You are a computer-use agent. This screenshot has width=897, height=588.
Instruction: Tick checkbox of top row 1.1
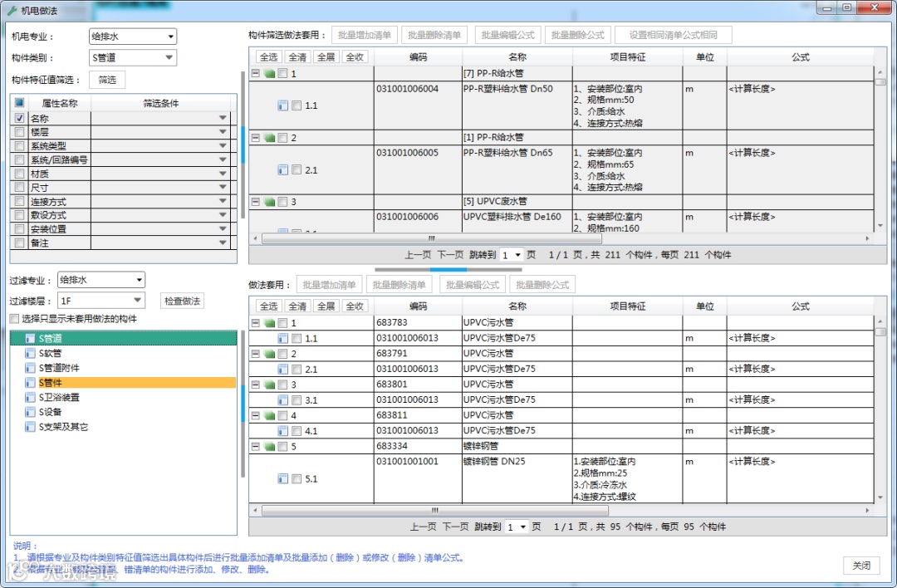[297, 105]
